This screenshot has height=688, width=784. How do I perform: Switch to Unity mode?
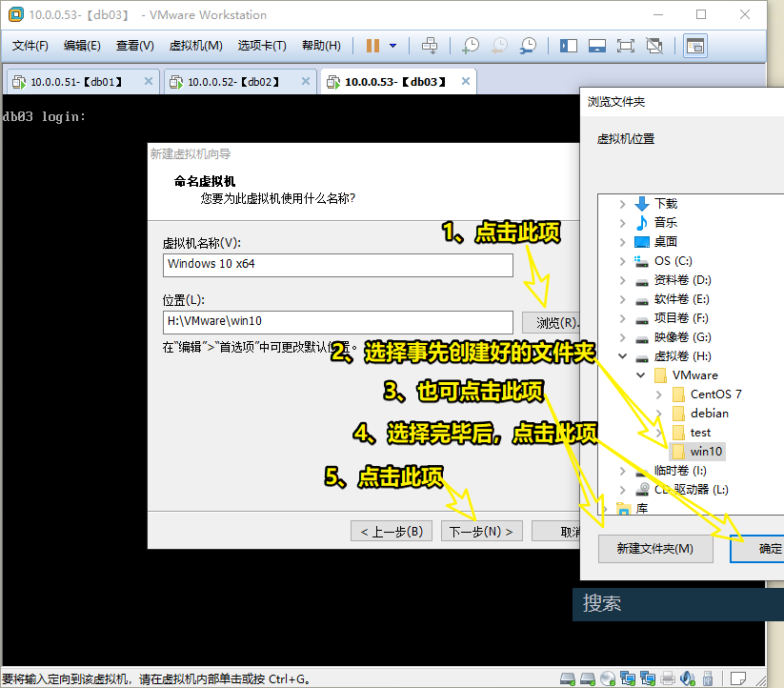point(654,46)
